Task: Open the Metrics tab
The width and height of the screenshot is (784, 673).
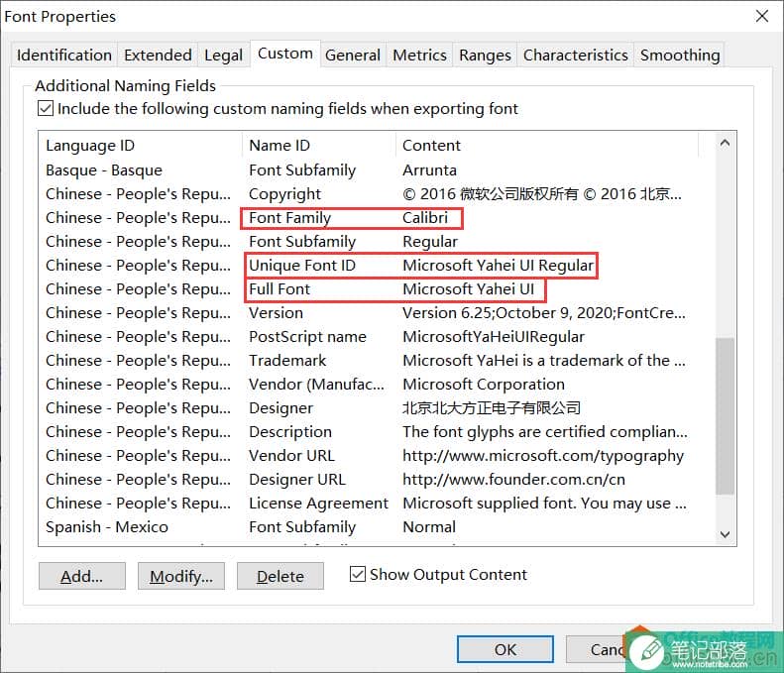Action: [x=419, y=55]
